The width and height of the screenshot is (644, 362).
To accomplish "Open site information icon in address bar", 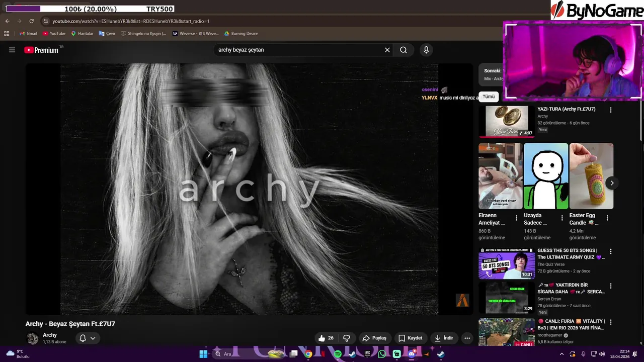I will 46,21.
